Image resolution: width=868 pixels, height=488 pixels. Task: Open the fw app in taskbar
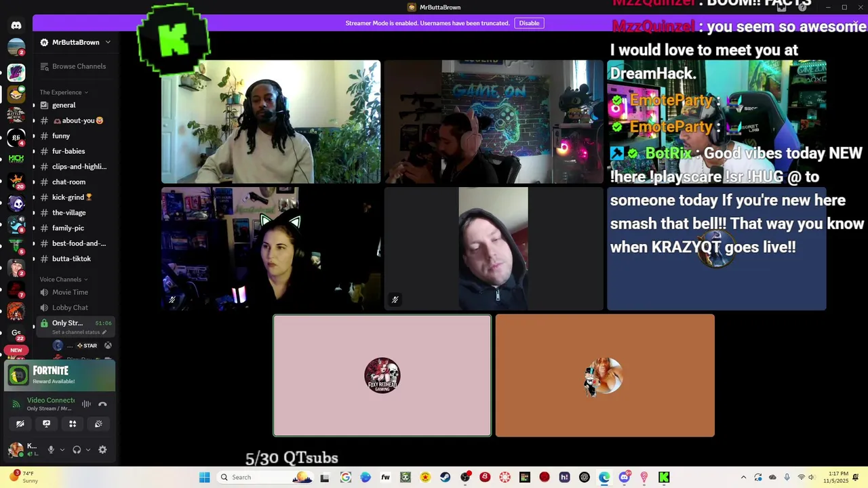(x=386, y=477)
